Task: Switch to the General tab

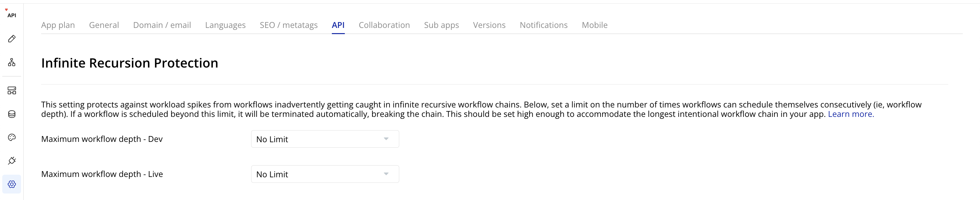Action: (104, 25)
